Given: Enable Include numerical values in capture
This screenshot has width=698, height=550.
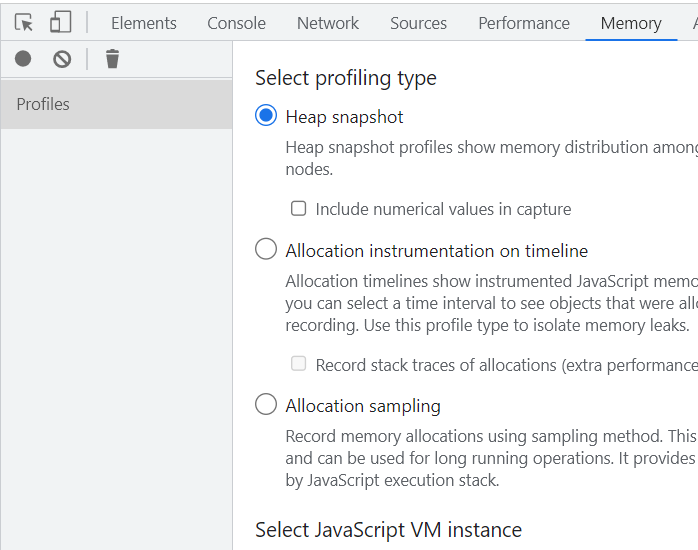Looking at the screenshot, I should [x=298, y=208].
